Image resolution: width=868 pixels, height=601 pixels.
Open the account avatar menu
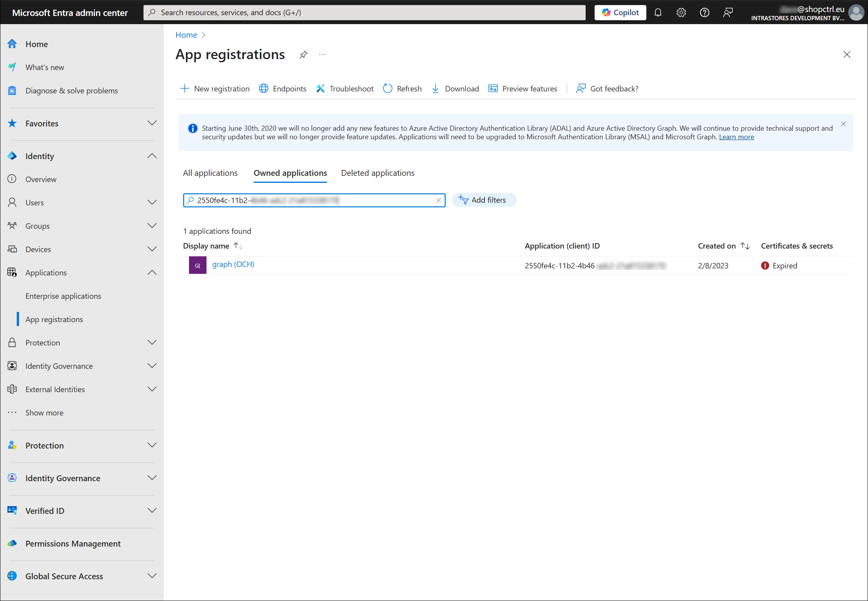coord(856,12)
